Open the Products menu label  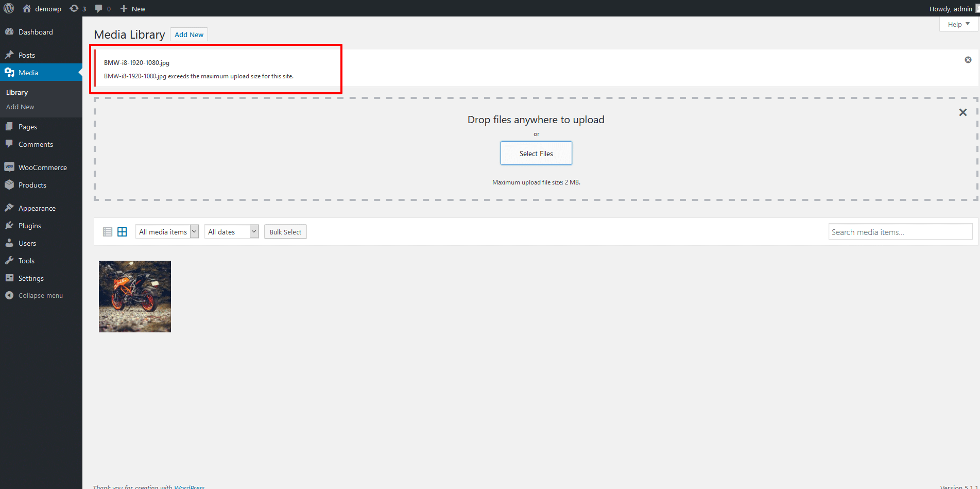tap(32, 185)
